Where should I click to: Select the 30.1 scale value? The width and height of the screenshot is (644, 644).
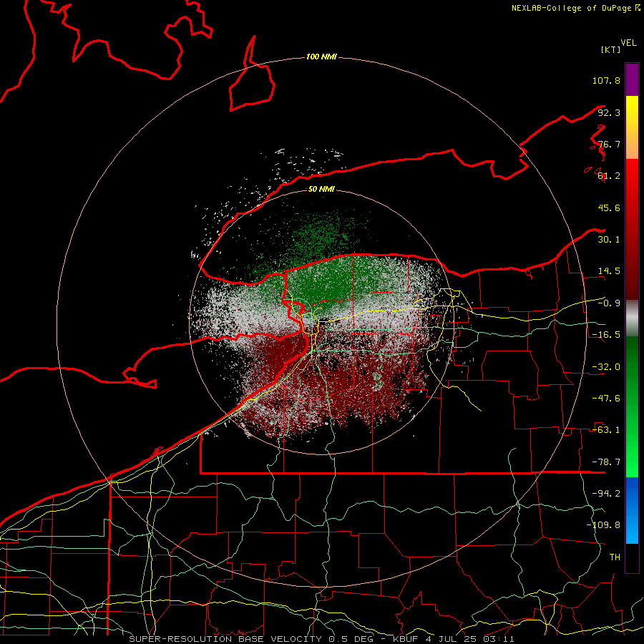point(609,240)
